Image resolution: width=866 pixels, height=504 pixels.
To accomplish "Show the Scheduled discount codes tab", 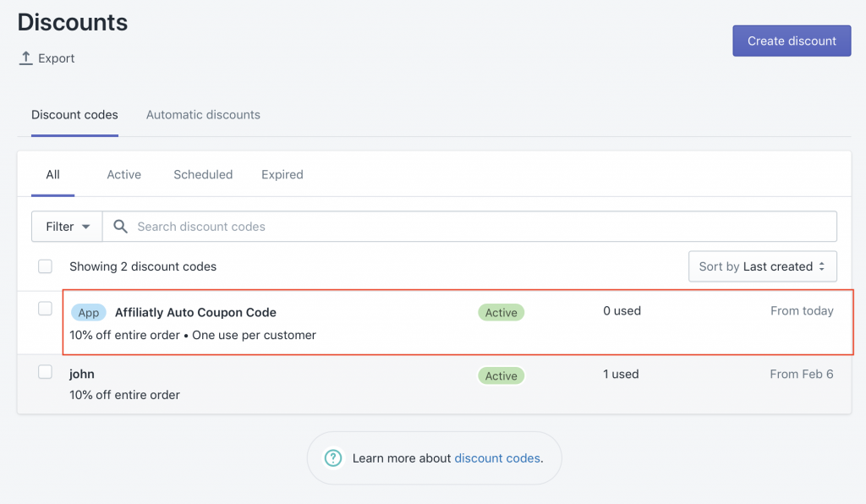I will point(203,174).
